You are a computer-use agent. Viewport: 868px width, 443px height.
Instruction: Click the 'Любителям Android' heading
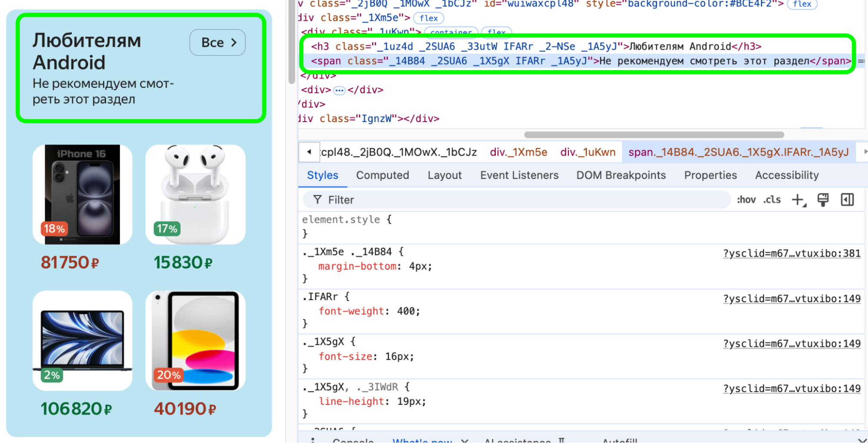[87, 51]
